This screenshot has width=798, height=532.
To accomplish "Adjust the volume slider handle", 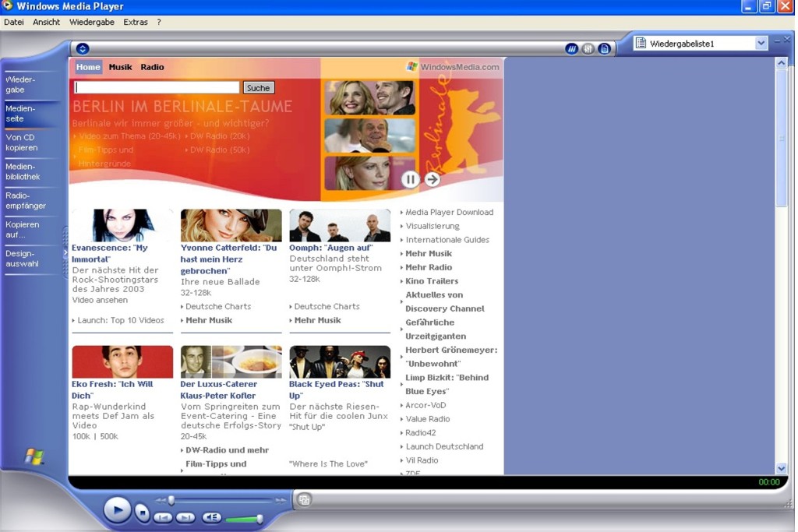I will click(260, 518).
